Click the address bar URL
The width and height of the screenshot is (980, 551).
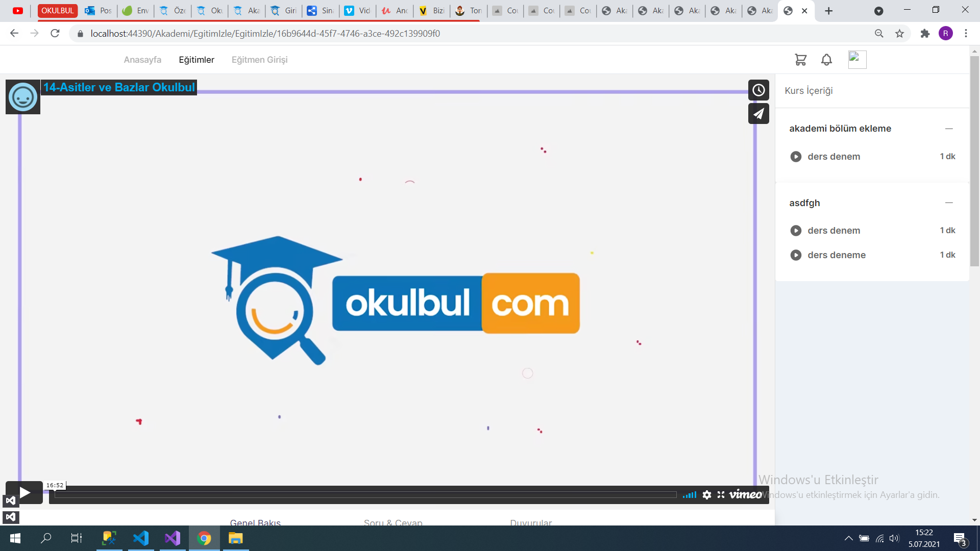coord(265,34)
